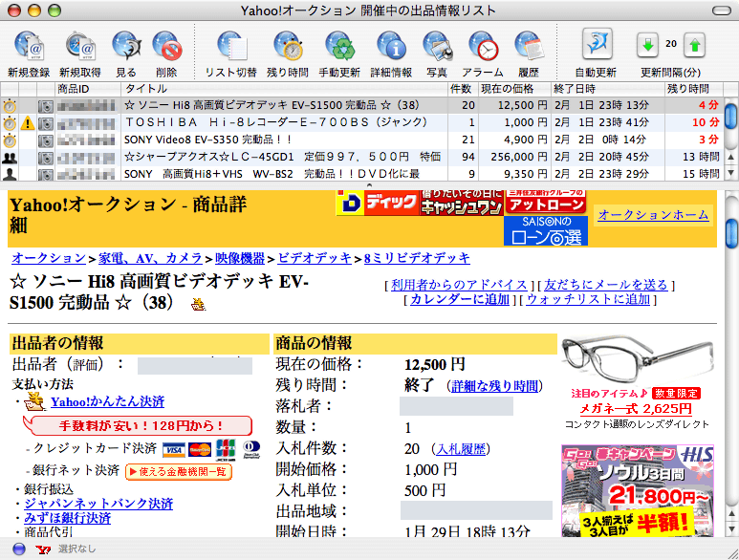This screenshot has width=739, height=560.
Task: Click the リスト切替 list switch icon
Action: [x=232, y=46]
